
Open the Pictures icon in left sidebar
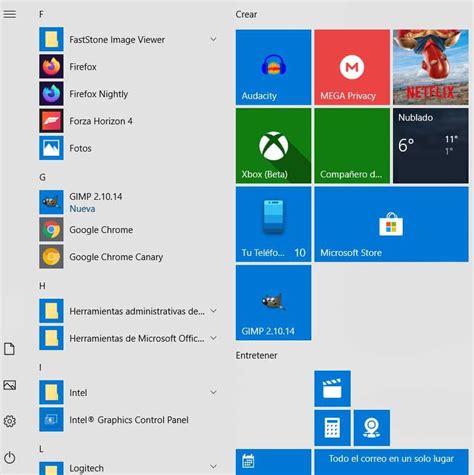click(9, 385)
